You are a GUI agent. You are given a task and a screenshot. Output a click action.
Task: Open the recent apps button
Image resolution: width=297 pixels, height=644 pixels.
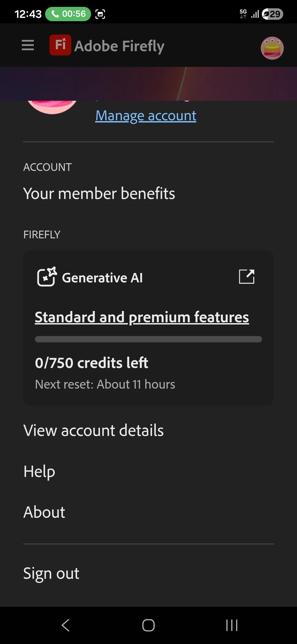tap(232, 625)
